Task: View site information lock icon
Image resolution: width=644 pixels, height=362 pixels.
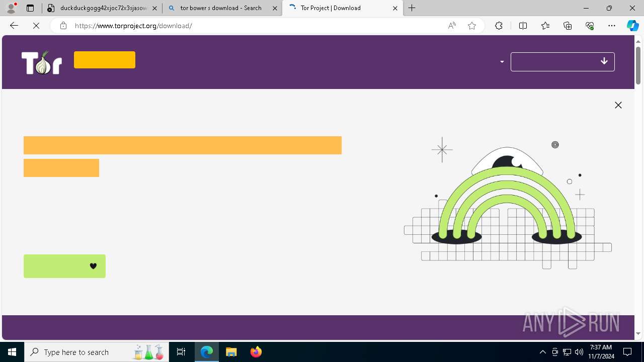Action: pos(63,26)
